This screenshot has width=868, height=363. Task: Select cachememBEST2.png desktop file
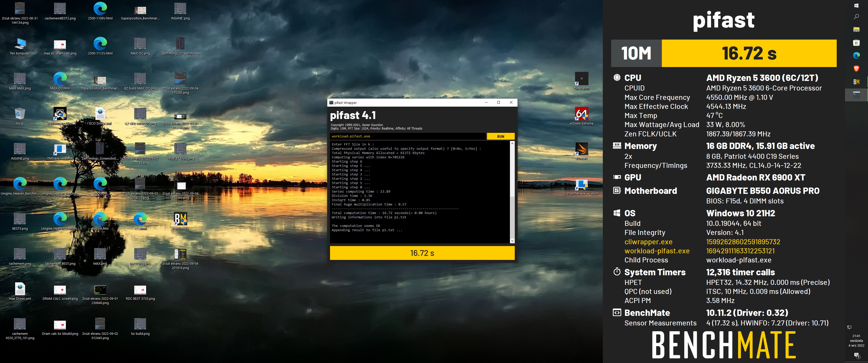click(x=60, y=11)
